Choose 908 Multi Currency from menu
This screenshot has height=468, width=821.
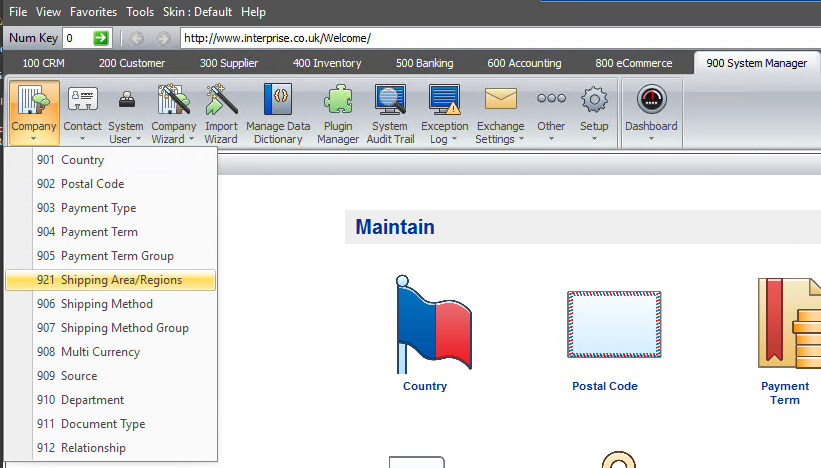click(x=100, y=352)
